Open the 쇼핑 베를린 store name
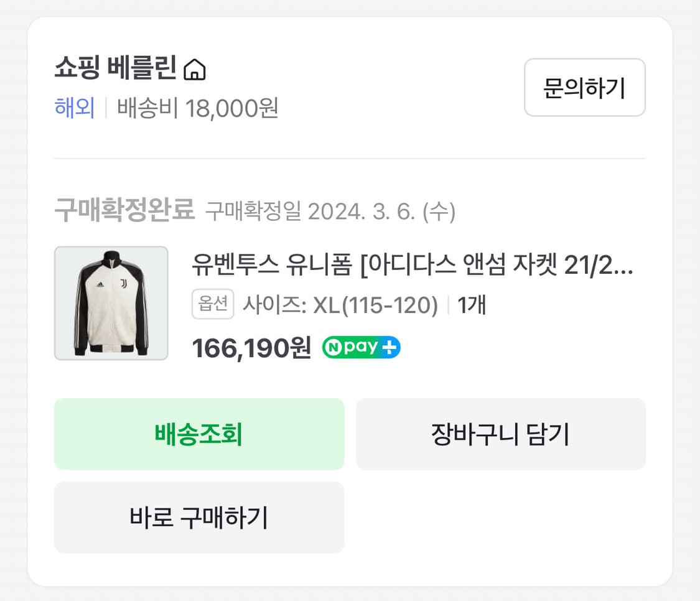The height and width of the screenshot is (601, 700). click(116, 68)
